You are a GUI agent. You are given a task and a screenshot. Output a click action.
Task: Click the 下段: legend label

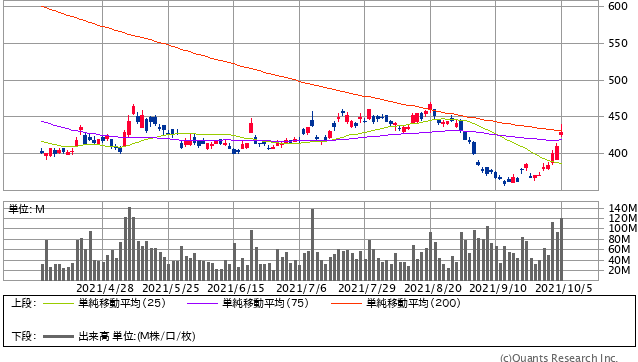24,336
